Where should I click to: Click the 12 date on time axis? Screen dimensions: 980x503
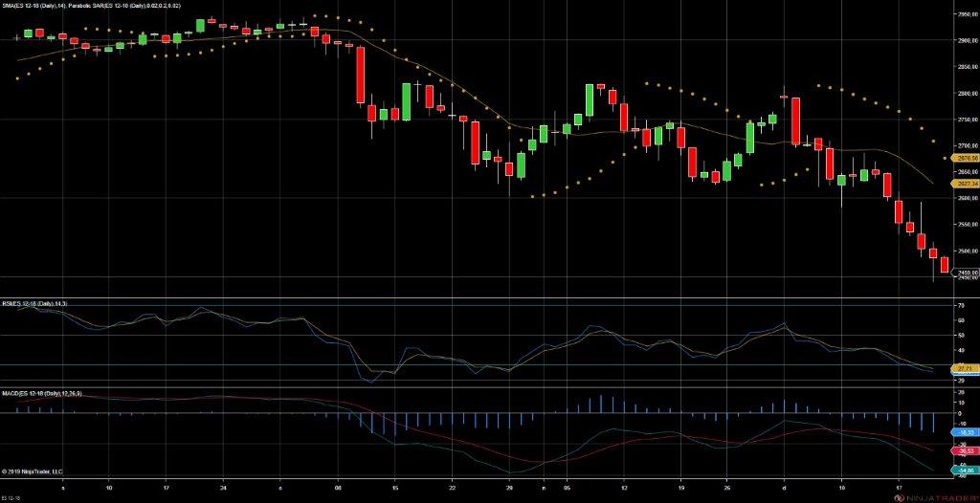(x=624, y=486)
